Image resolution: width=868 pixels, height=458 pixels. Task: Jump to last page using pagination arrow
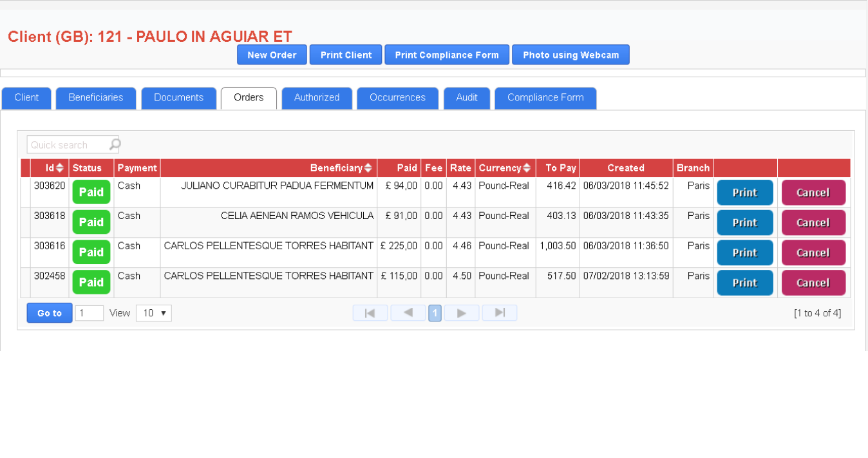(x=499, y=313)
